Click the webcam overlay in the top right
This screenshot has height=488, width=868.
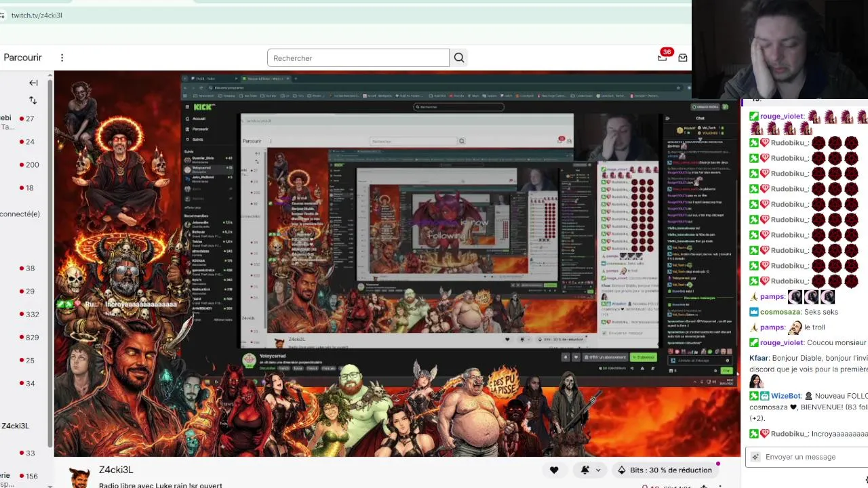[780, 49]
